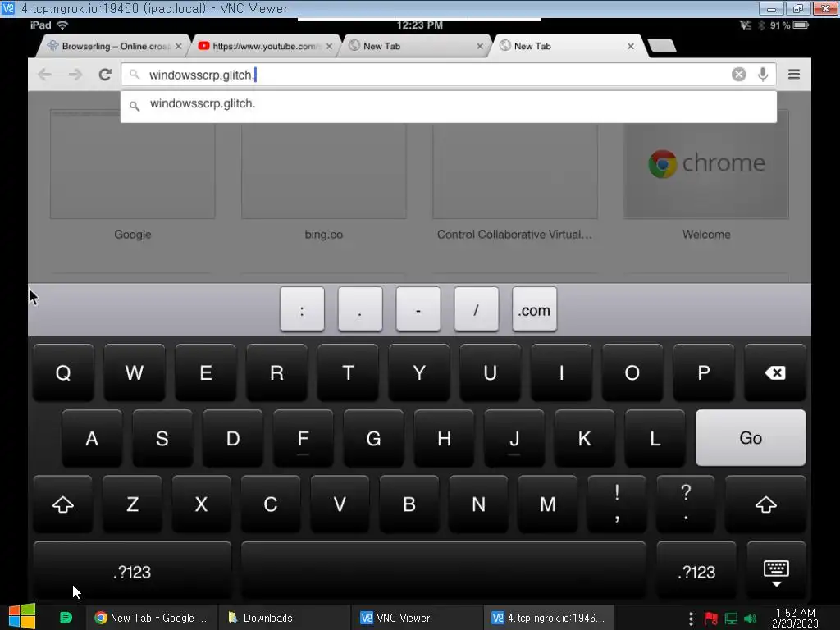Tap the Z key
840x630 pixels.
coord(132,504)
